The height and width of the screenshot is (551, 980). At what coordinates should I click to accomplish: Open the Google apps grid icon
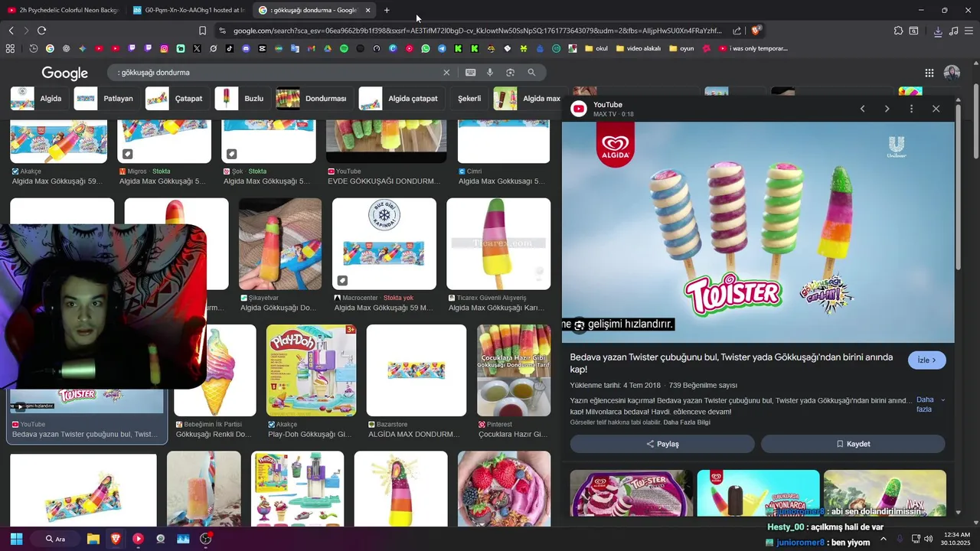tap(929, 73)
